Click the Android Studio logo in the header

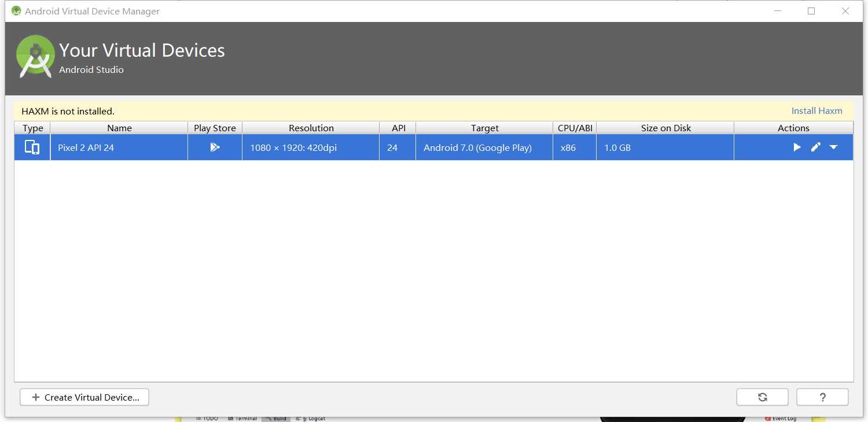pos(35,56)
